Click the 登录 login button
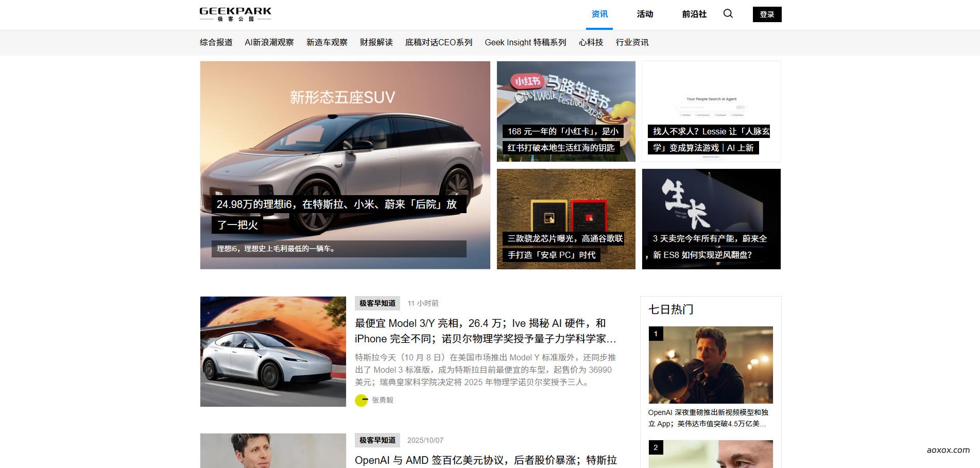 (767, 14)
